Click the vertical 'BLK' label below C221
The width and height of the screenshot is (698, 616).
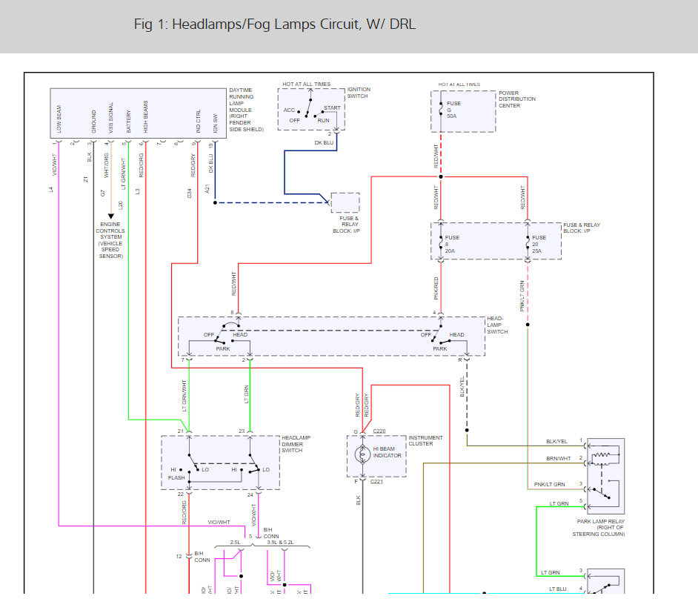[x=359, y=500]
